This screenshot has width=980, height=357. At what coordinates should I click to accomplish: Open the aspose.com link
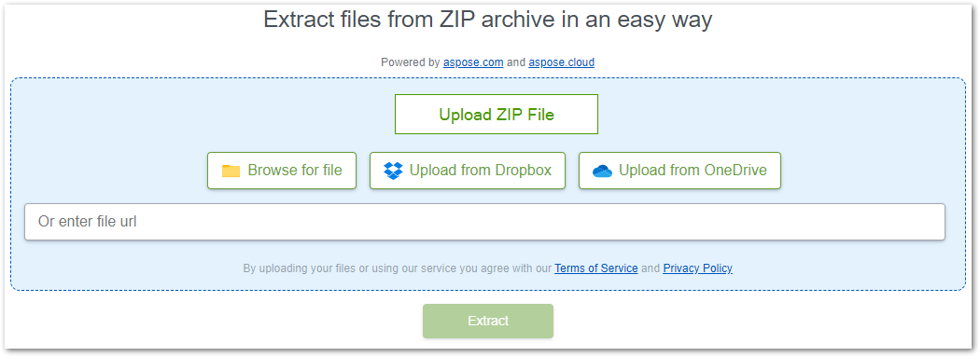click(x=473, y=62)
